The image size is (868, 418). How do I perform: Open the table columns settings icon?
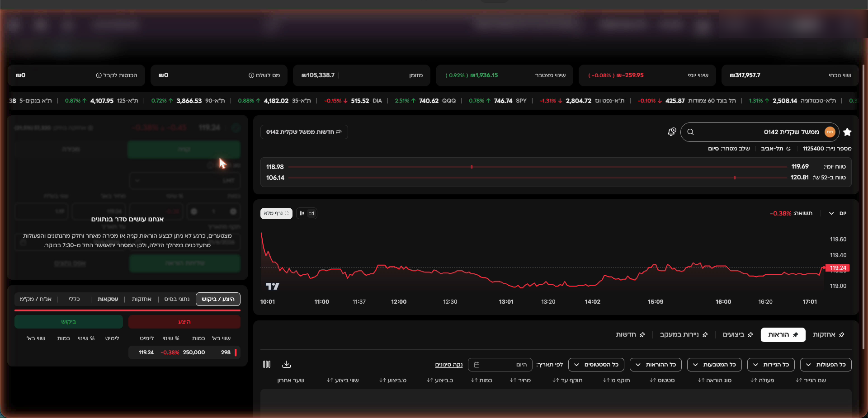pos(267,364)
